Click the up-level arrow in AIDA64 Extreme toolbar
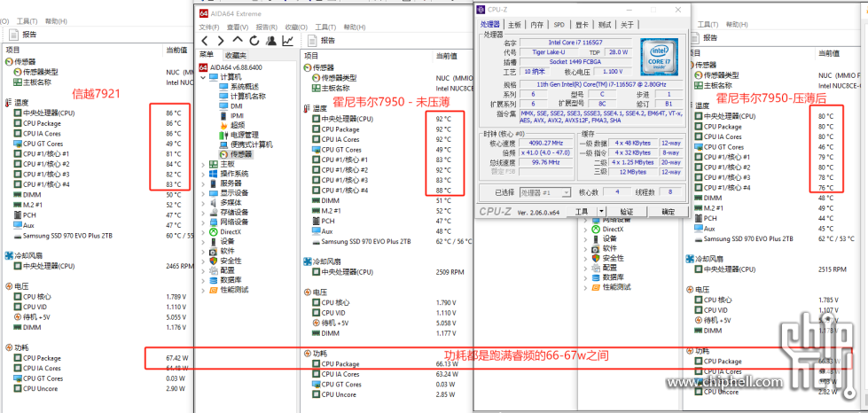Viewport: 868px width, 413px height. [x=238, y=40]
